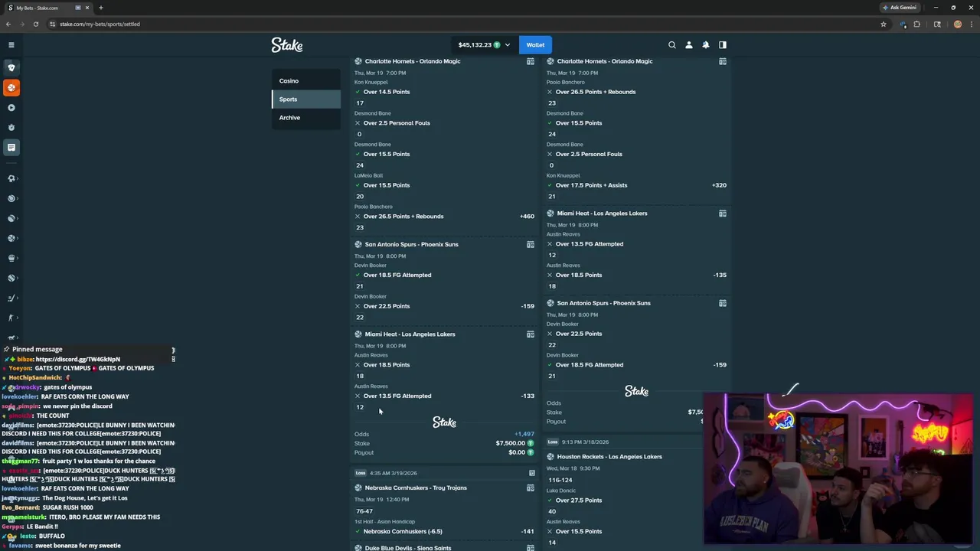
Task: Go to the Stake logo home link
Action: 287,45
